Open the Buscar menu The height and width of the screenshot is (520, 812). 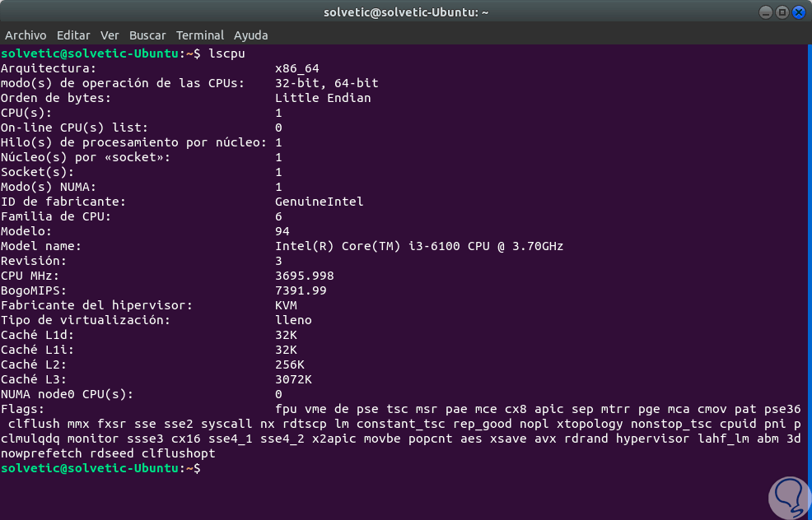[x=147, y=35]
